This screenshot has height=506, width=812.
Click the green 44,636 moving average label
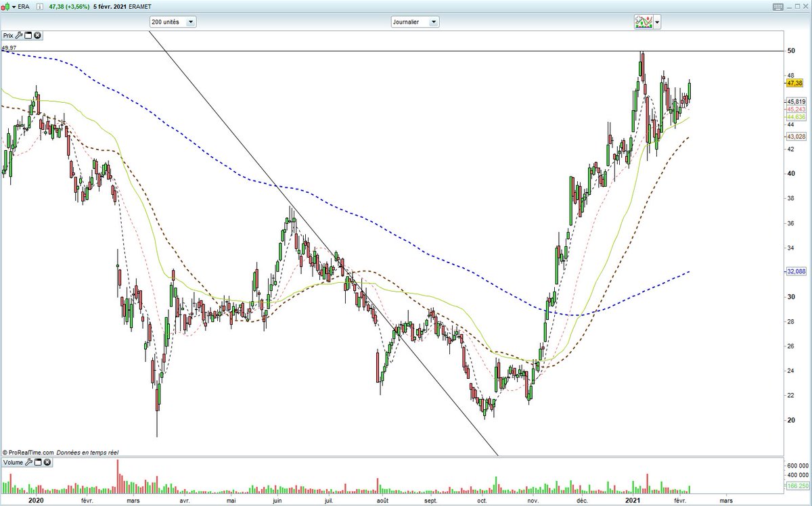796,116
